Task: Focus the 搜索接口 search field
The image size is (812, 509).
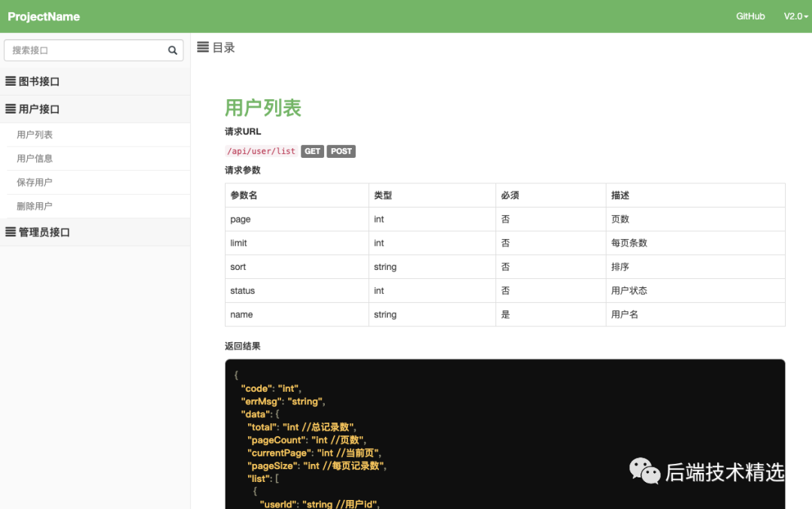Action: [x=94, y=50]
